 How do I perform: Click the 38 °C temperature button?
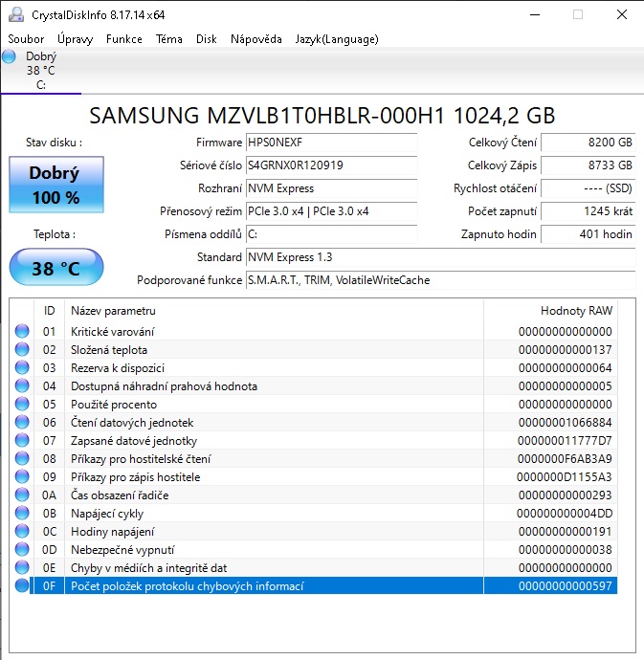[x=56, y=268]
